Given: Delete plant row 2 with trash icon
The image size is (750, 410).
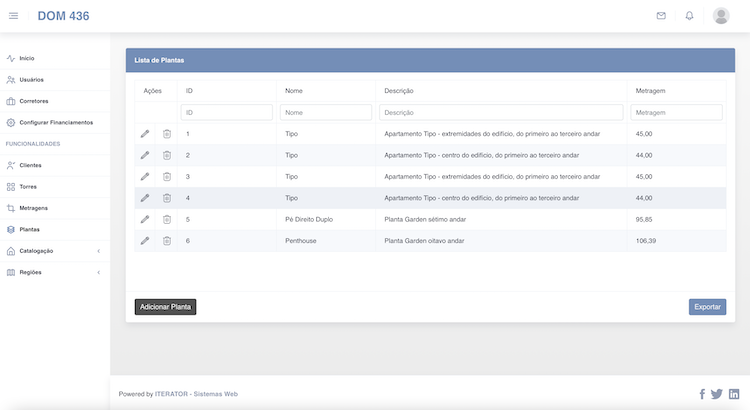Looking at the screenshot, I should [x=166, y=155].
